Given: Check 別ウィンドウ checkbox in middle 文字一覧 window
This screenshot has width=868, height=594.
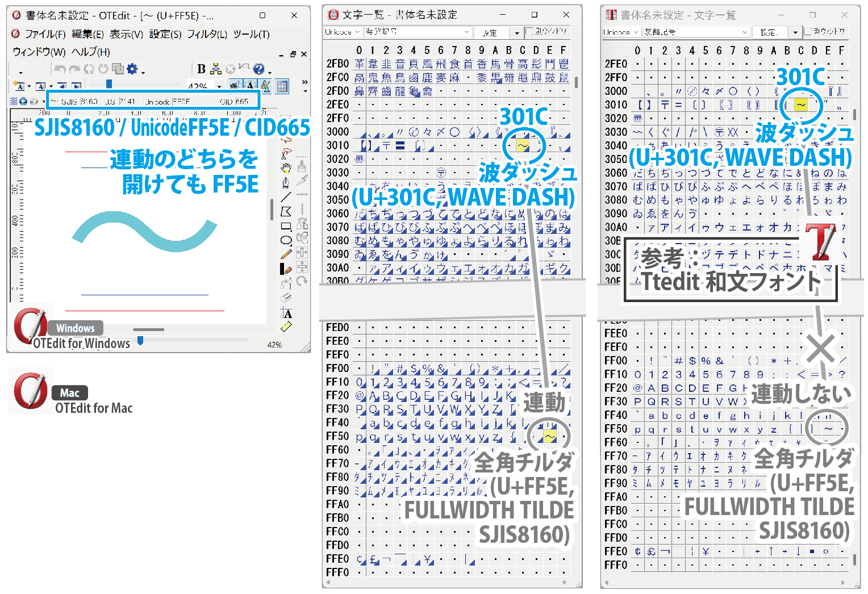Looking at the screenshot, I should (x=529, y=31).
